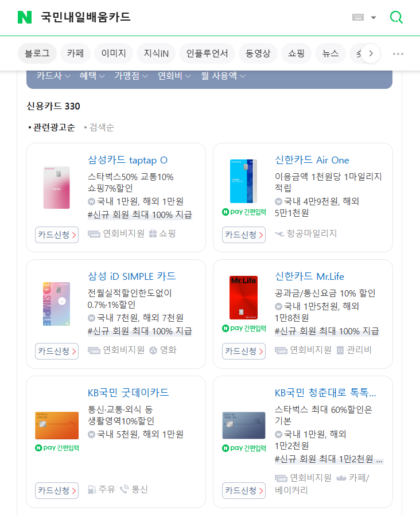Switch to the 지식iN tab
The height and width of the screenshot is (515, 420).
[156, 53]
